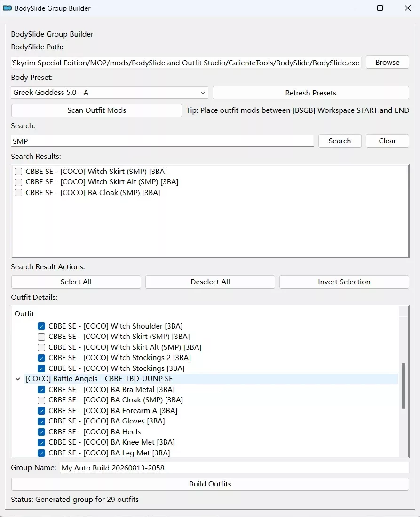Screen dimensions: 420x517
Task: Click the Outfit column header
Action: tap(205, 313)
